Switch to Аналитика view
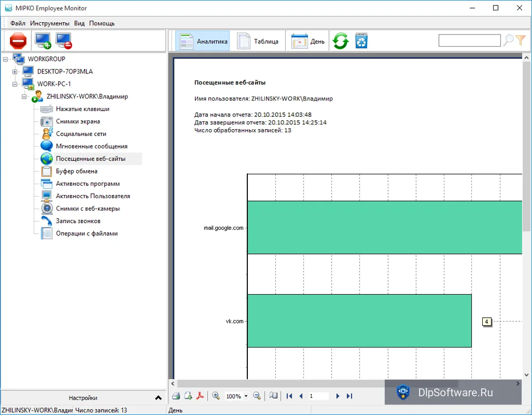The image size is (532, 415). (202, 41)
